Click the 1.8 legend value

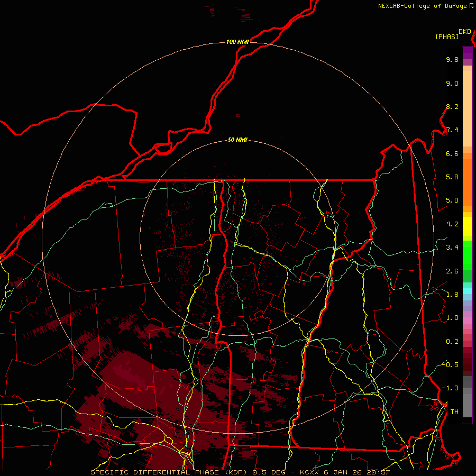[x=452, y=295]
